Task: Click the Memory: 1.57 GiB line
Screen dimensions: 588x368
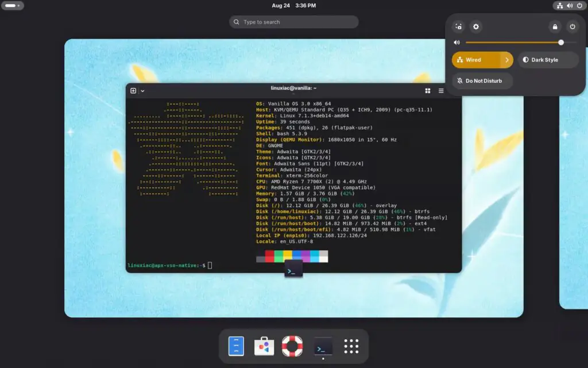Action: (x=305, y=194)
